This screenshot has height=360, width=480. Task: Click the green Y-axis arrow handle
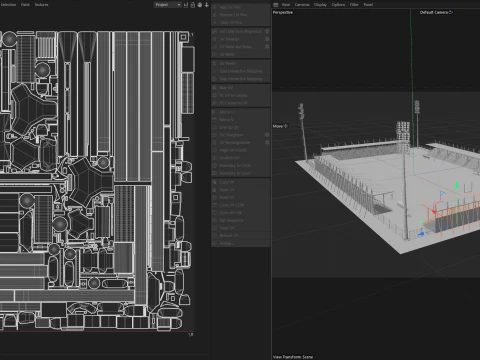pos(457,185)
